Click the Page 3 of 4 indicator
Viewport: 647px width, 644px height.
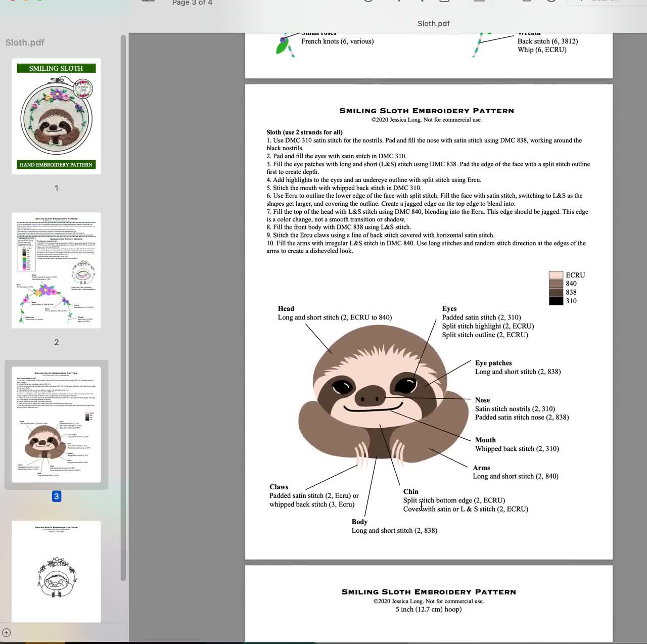tap(192, 3)
